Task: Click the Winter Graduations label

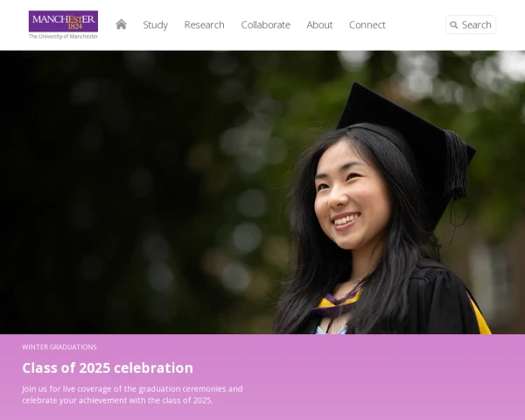Action: tap(59, 347)
